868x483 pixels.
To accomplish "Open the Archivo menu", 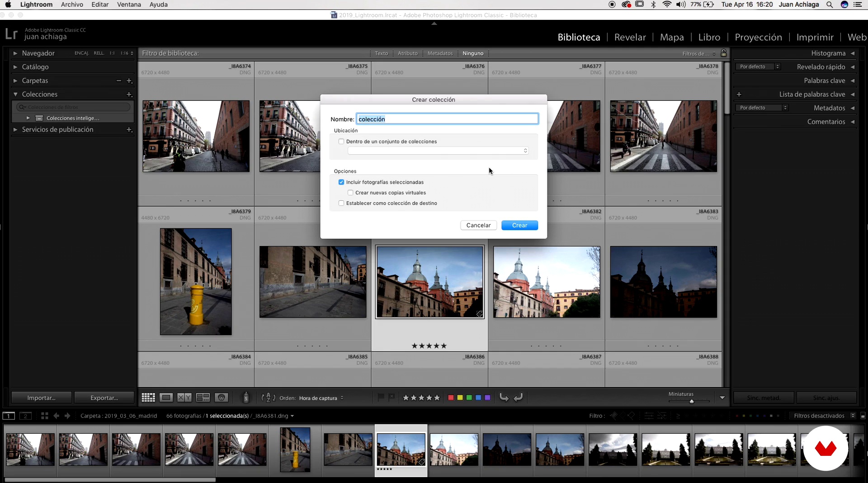I will [72, 5].
